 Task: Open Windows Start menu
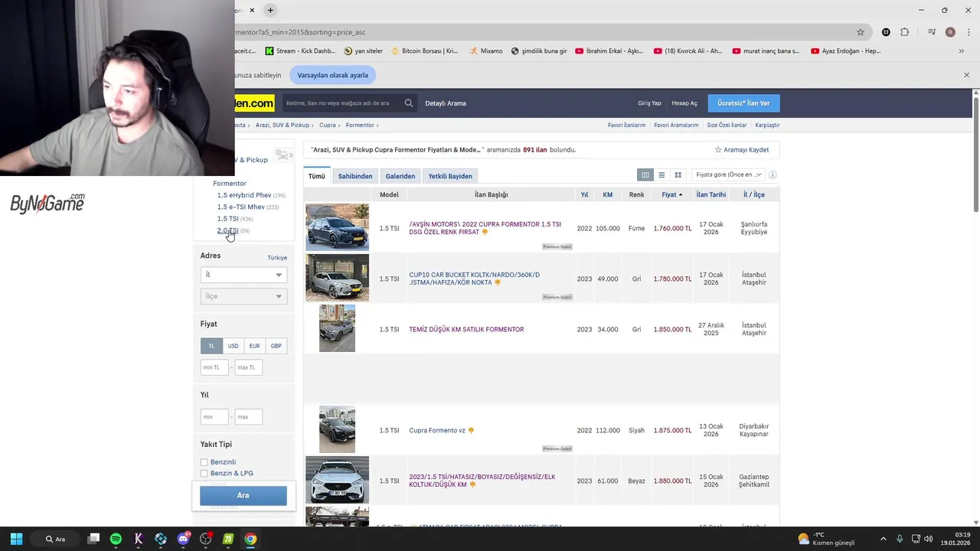[16, 539]
